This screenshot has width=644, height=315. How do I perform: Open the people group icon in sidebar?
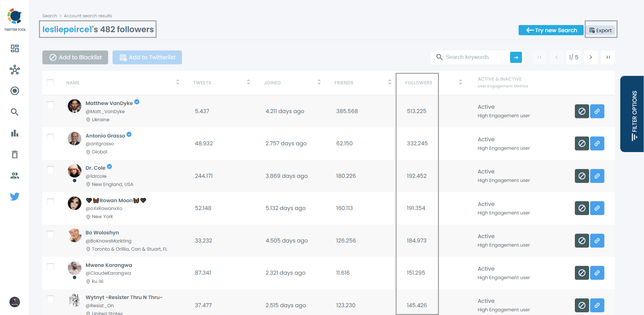coord(15,175)
